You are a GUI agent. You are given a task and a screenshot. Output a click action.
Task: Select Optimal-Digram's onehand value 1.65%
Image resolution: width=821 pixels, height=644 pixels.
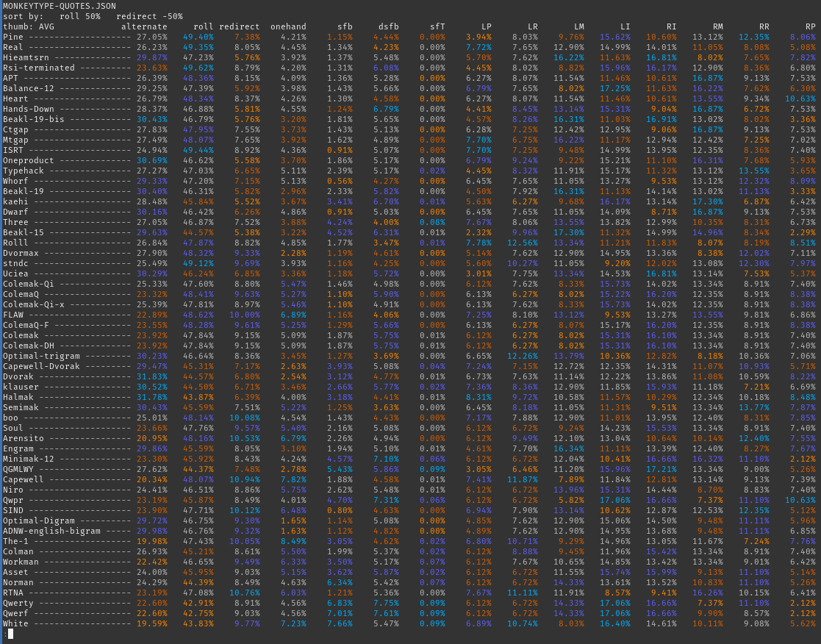pos(293,521)
